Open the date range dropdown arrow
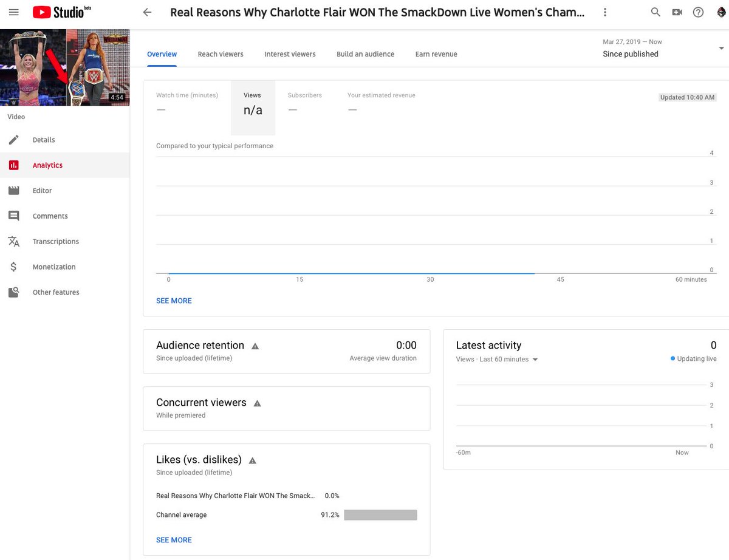Image resolution: width=729 pixels, height=560 pixels. [x=721, y=49]
